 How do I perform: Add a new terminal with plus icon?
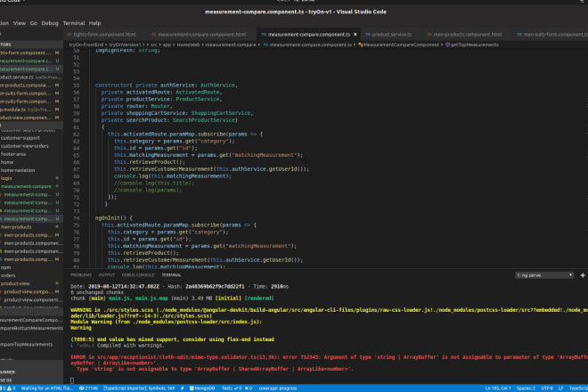pos(583,275)
